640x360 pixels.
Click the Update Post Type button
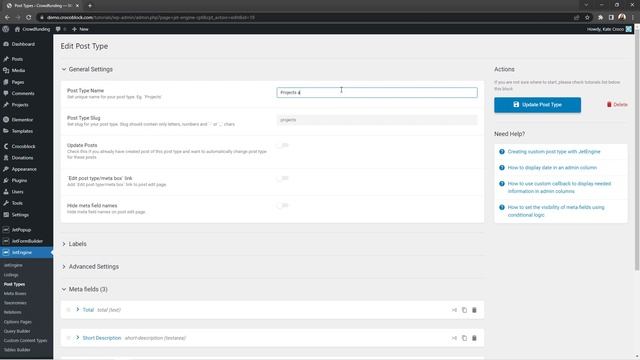point(538,105)
